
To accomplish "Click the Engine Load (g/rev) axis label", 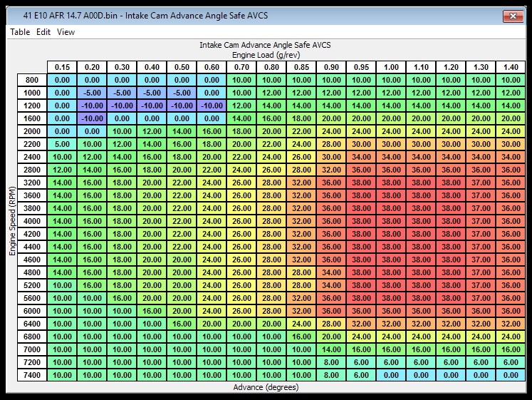I will point(266,54).
